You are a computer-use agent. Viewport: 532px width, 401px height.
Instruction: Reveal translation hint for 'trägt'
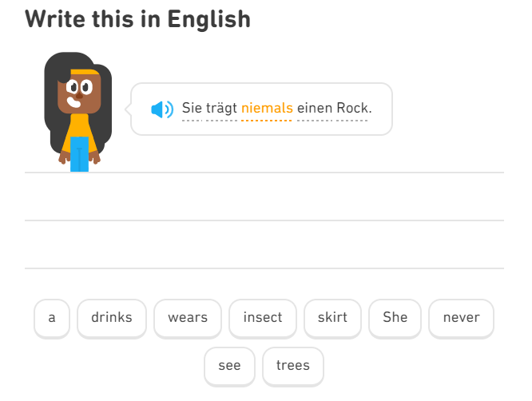click(x=222, y=108)
